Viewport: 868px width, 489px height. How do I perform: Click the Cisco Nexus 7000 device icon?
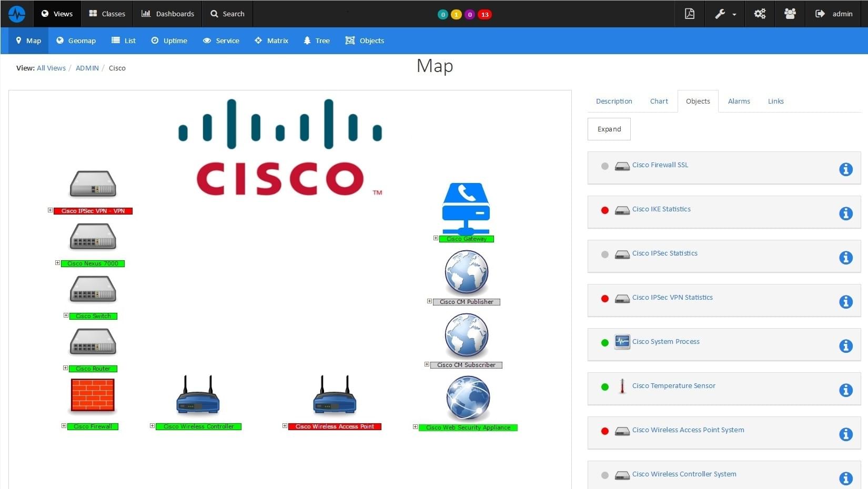click(93, 237)
